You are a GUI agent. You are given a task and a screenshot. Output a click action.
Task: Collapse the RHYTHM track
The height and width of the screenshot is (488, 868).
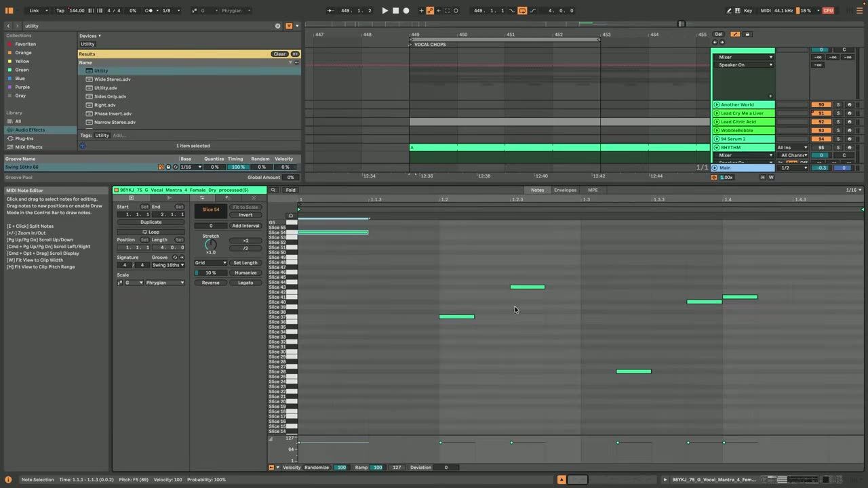click(716, 147)
